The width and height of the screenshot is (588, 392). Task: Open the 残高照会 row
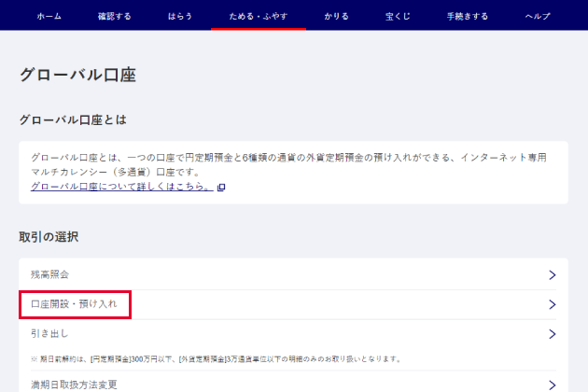[x=293, y=274]
